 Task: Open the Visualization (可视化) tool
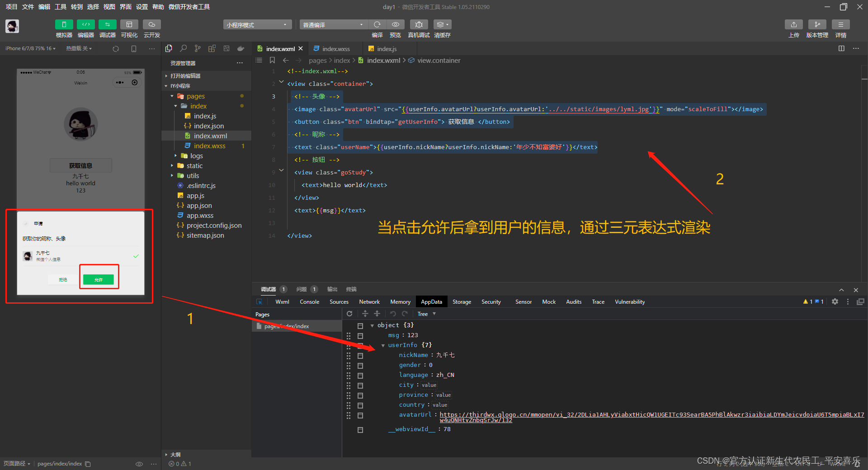coord(129,24)
